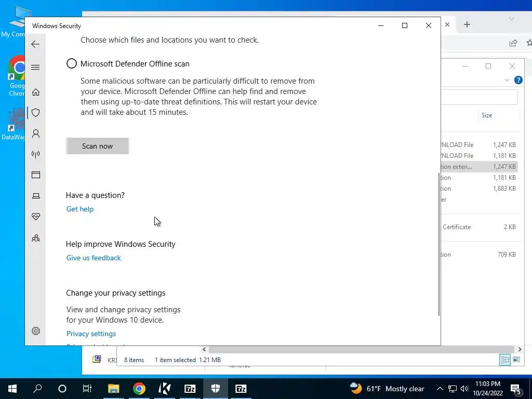Open Device performance & health heart icon
Viewport: 532px width, 399px height.
pyautogui.click(x=36, y=217)
